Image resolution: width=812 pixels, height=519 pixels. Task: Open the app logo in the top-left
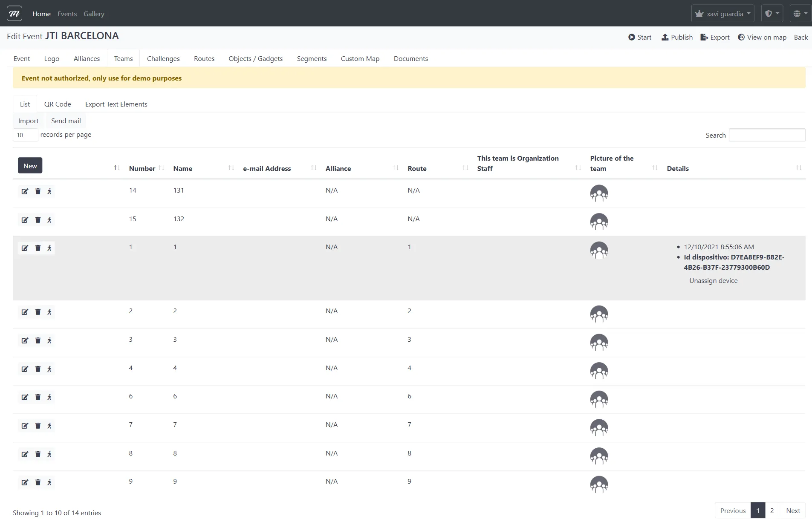(14, 14)
